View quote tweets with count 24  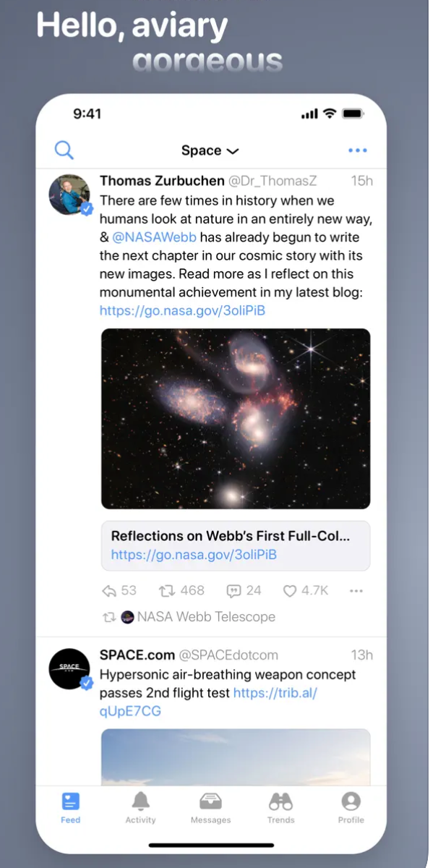click(244, 591)
